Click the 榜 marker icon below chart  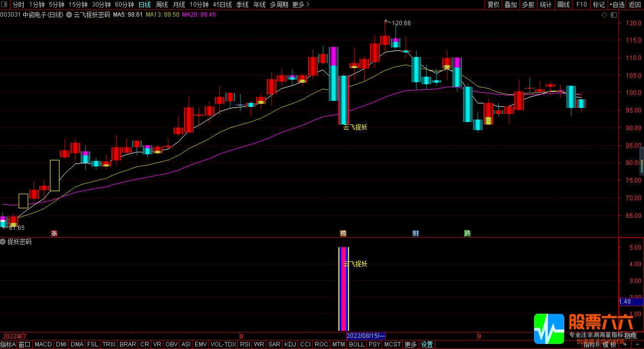coord(343,233)
